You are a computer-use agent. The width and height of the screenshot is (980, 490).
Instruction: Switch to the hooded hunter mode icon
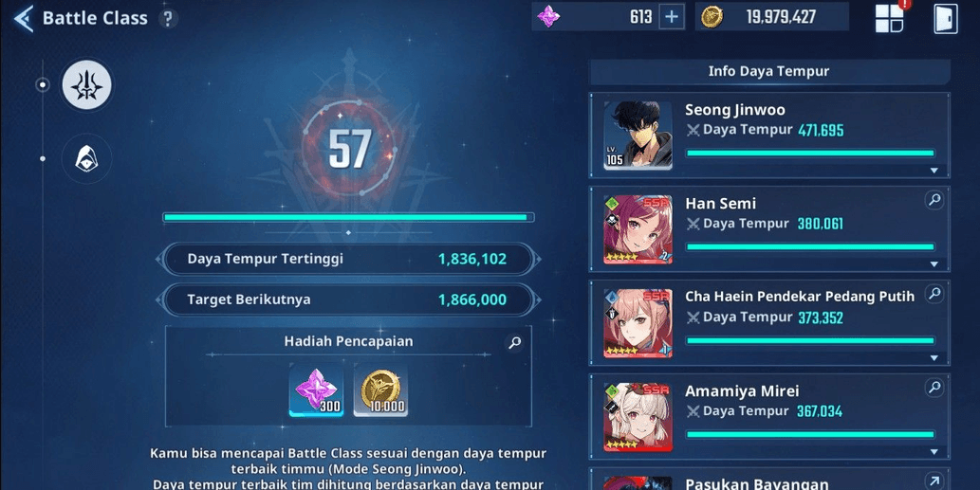click(x=87, y=159)
